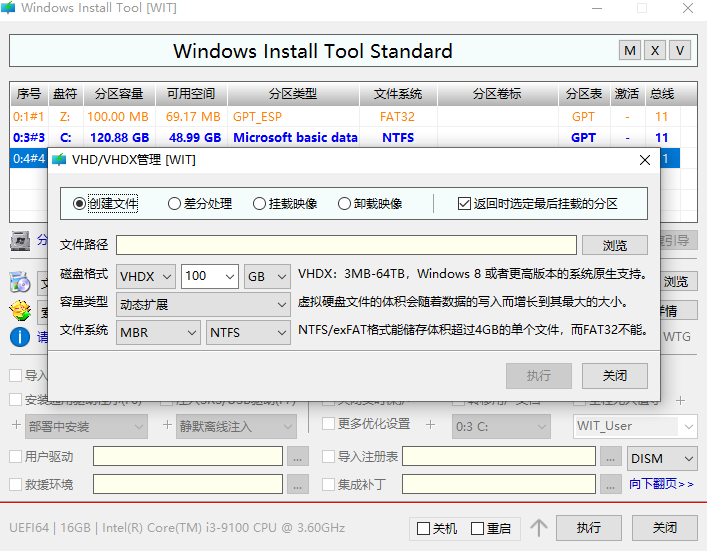
Task: Click partially hidden 浏览 button in main window
Action: coord(679,282)
